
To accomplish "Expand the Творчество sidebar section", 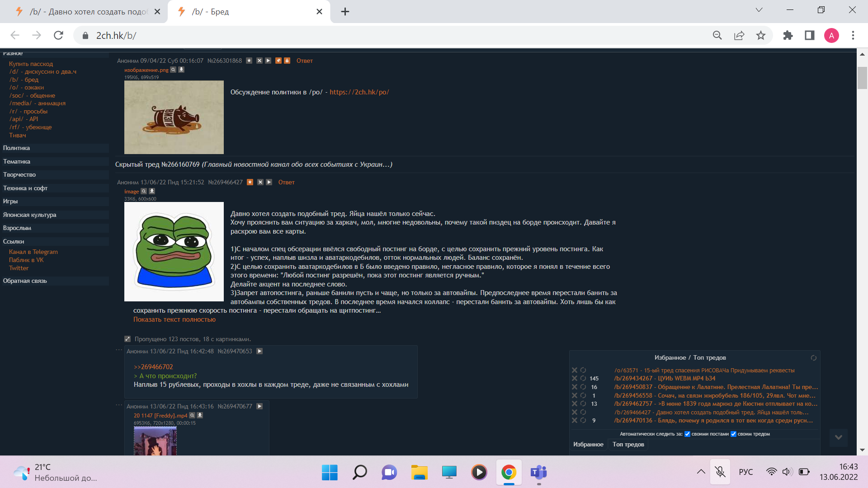I will click(x=55, y=175).
